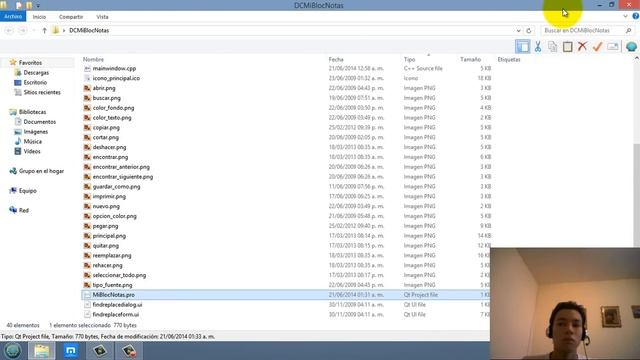Viewport: 640px width, 360px height.
Task: Sort by the Fecha column header
Action: point(336,60)
